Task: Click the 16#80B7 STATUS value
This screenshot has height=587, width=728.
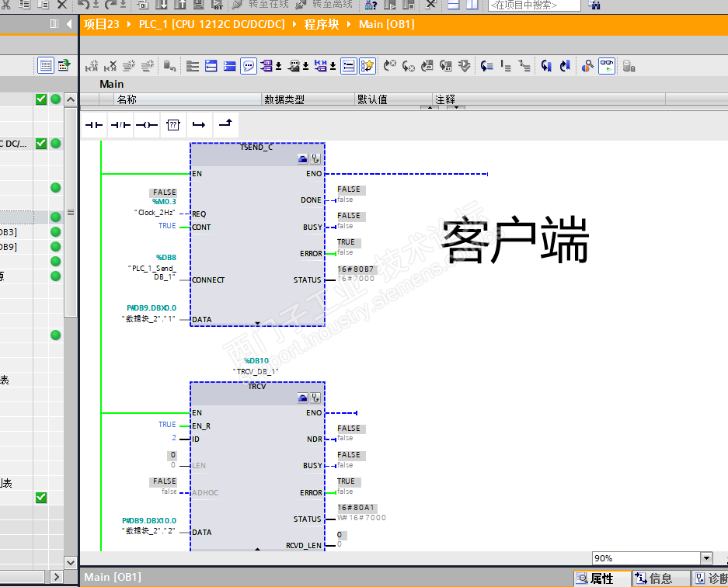Action: click(x=356, y=269)
